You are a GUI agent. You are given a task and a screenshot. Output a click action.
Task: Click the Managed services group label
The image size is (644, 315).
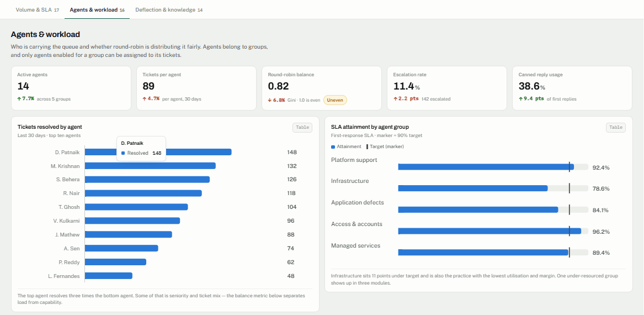point(356,245)
